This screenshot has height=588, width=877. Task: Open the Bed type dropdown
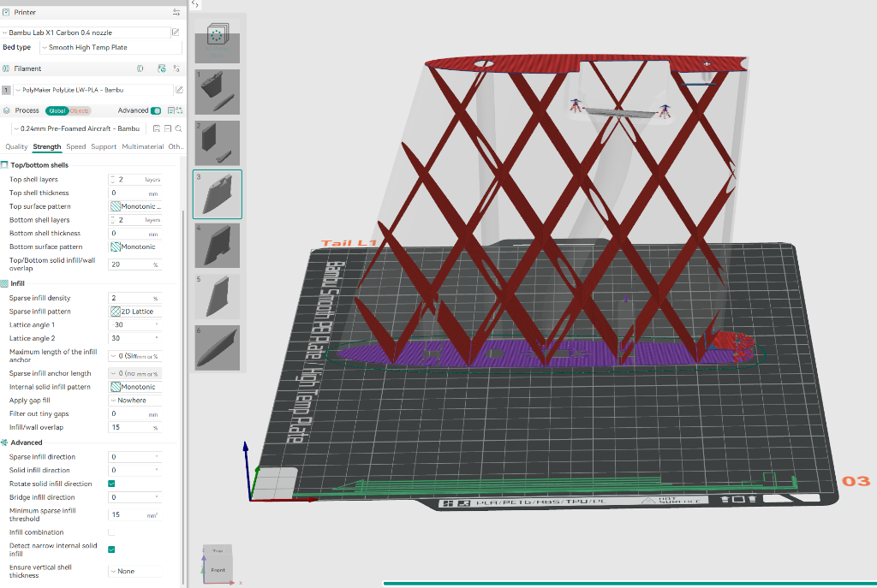(x=110, y=48)
